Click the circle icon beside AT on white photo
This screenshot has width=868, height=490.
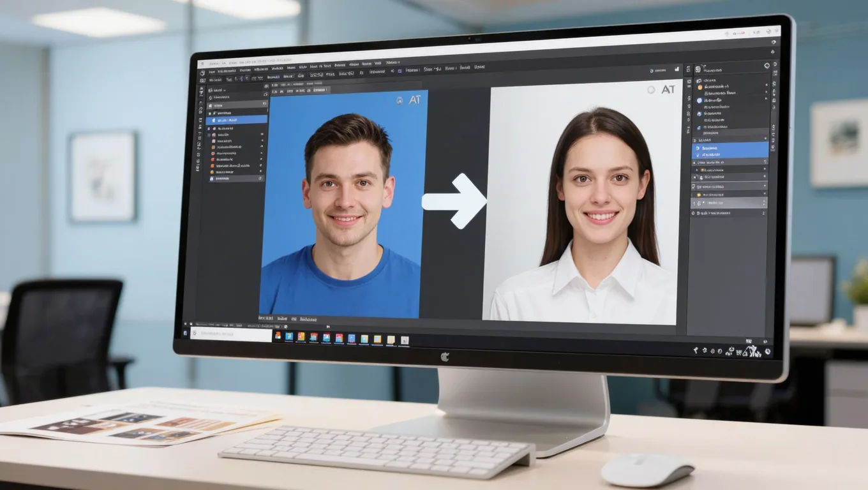[x=651, y=90]
